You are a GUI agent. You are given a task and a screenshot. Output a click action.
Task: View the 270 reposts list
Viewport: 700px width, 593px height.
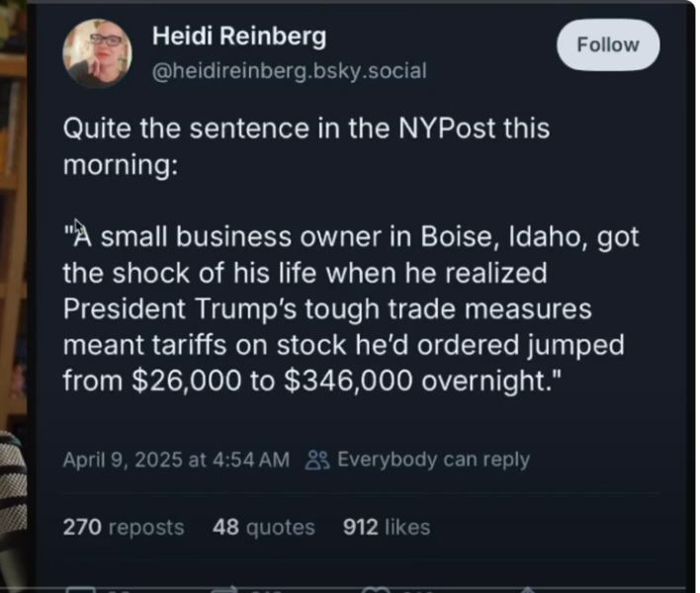124,527
